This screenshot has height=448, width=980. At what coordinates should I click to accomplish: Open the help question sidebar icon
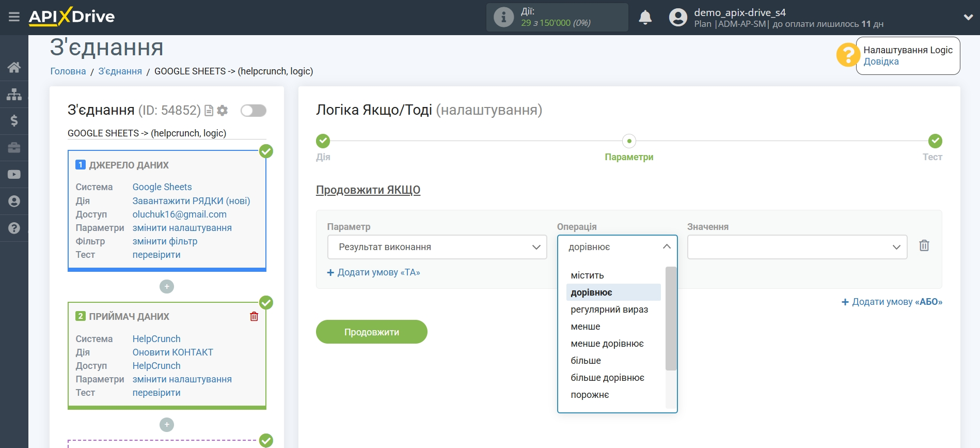tap(14, 228)
